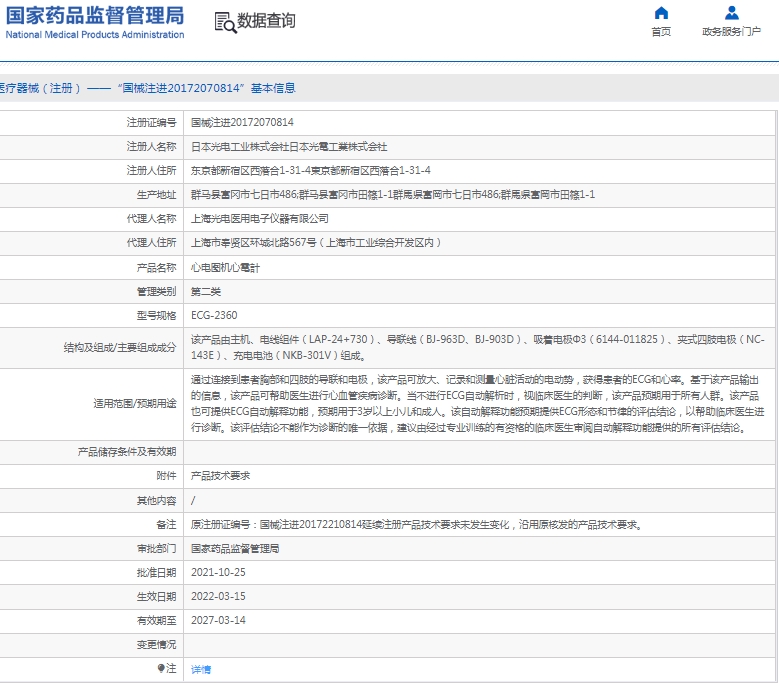Click the 注册证编号 label
Screen dimensions: 779x683
click(152, 122)
